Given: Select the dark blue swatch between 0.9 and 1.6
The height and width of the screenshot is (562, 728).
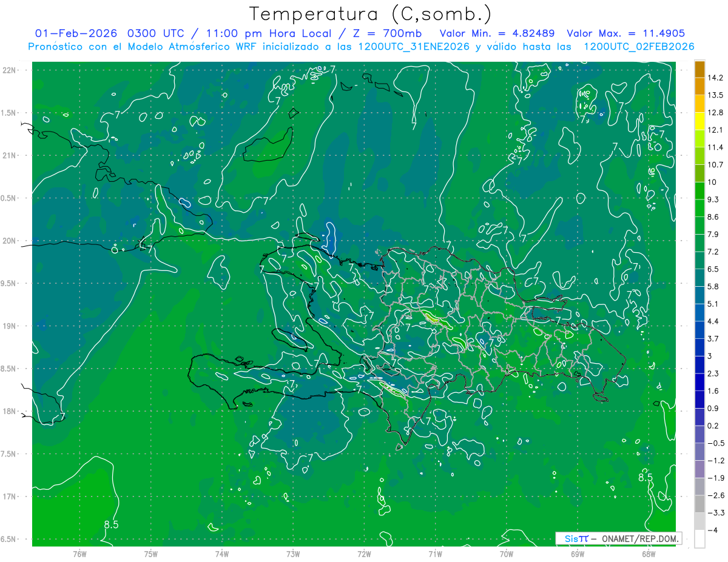Looking at the screenshot, I should [699, 400].
